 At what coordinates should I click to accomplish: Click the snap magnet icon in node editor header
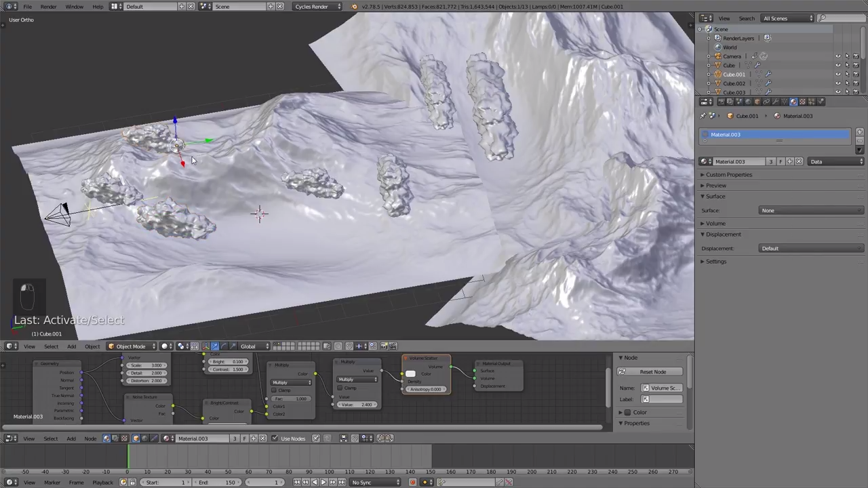tap(355, 439)
